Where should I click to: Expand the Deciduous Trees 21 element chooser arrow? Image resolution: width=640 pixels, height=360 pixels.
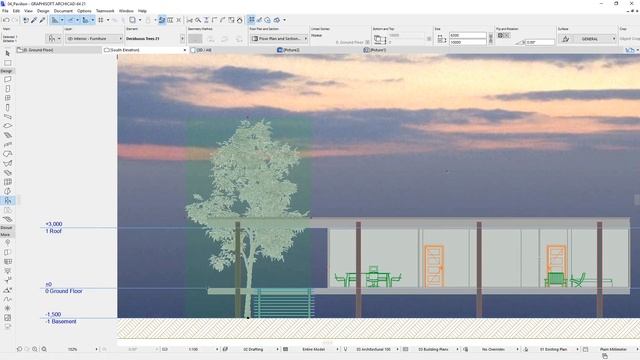(x=182, y=38)
